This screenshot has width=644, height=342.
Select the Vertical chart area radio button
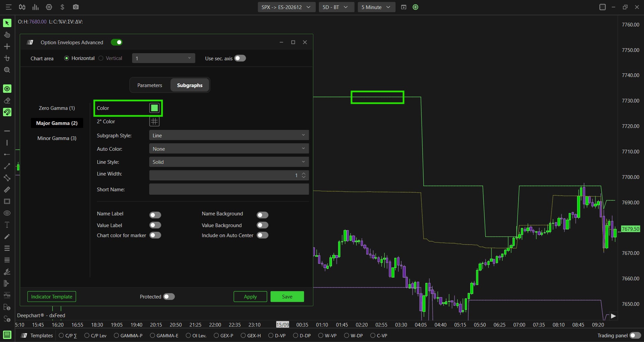(x=101, y=58)
